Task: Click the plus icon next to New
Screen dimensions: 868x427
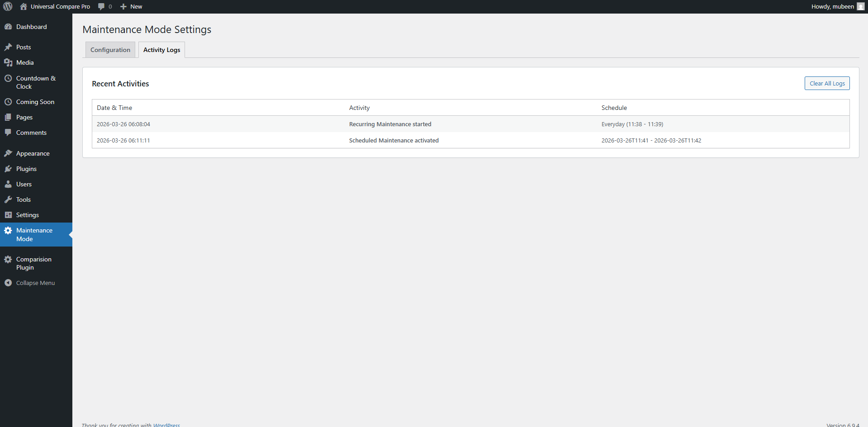Action: (123, 6)
